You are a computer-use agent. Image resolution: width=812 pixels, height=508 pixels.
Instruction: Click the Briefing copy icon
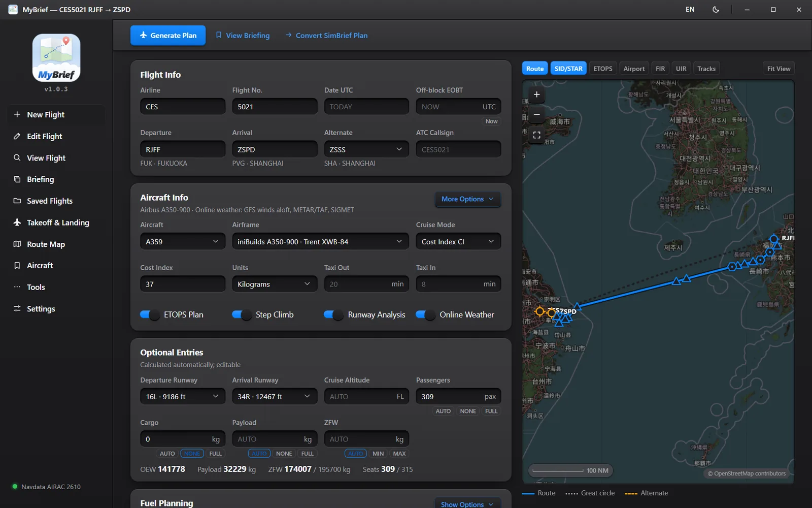pos(17,179)
